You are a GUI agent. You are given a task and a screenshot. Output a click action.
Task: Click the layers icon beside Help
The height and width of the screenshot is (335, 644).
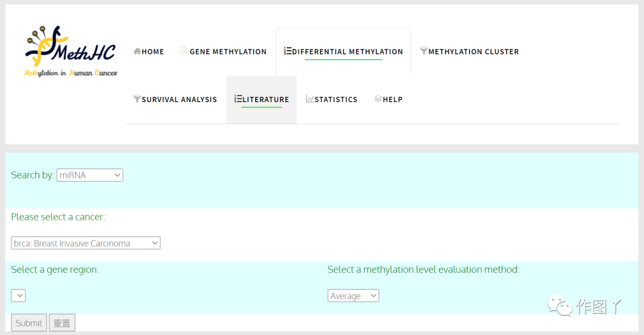coord(378,99)
